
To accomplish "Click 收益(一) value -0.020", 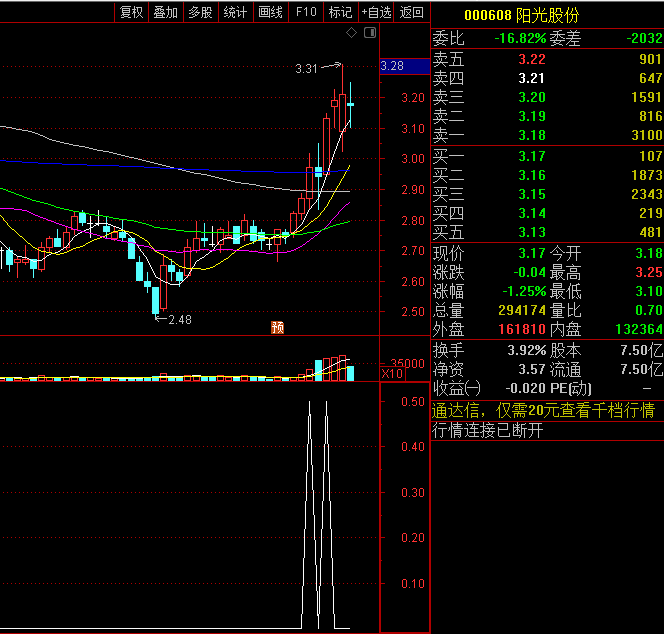I will 525,388.
